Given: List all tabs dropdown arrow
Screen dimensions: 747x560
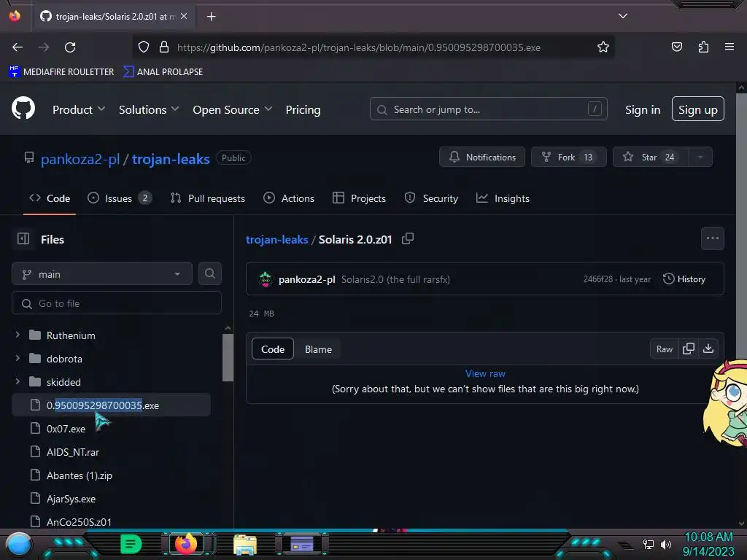Looking at the screenshot, I should (x=623, y=16).
